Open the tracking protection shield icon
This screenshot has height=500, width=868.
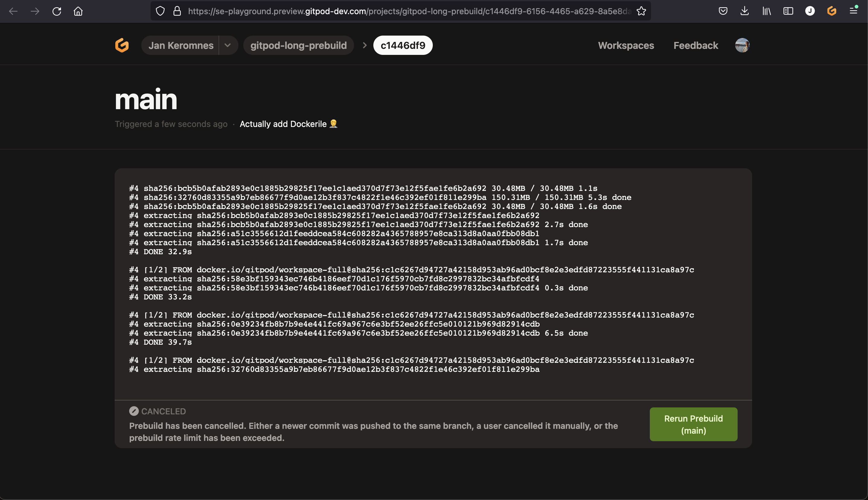tap(160, 11)
